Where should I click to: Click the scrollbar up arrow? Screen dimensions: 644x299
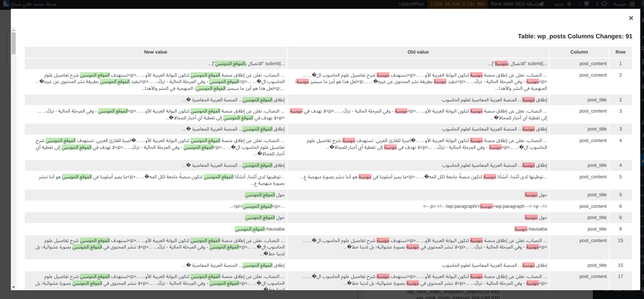coord(14,30)
